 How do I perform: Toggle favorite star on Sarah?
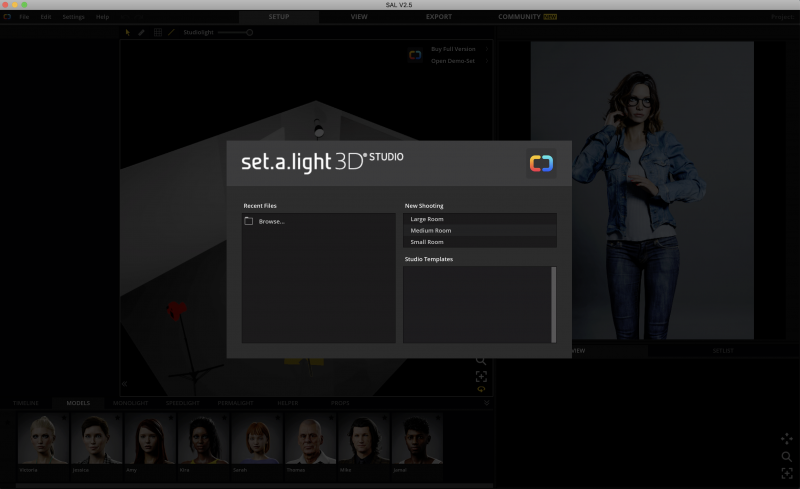(278, 418)
